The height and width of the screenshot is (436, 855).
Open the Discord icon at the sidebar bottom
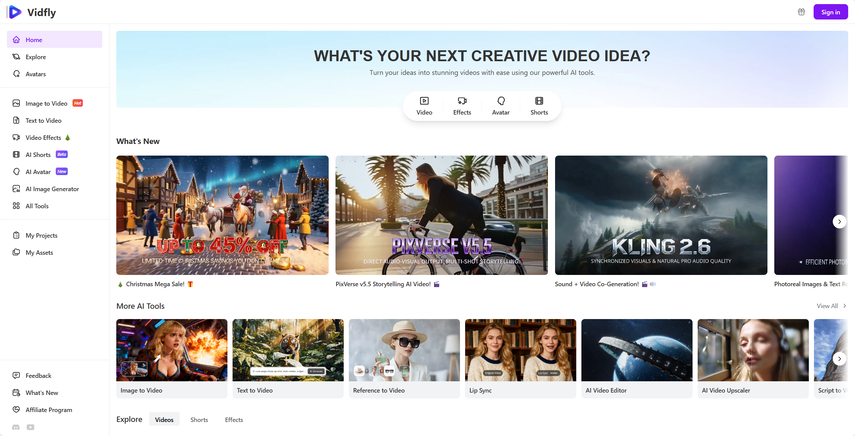[16, 427]
